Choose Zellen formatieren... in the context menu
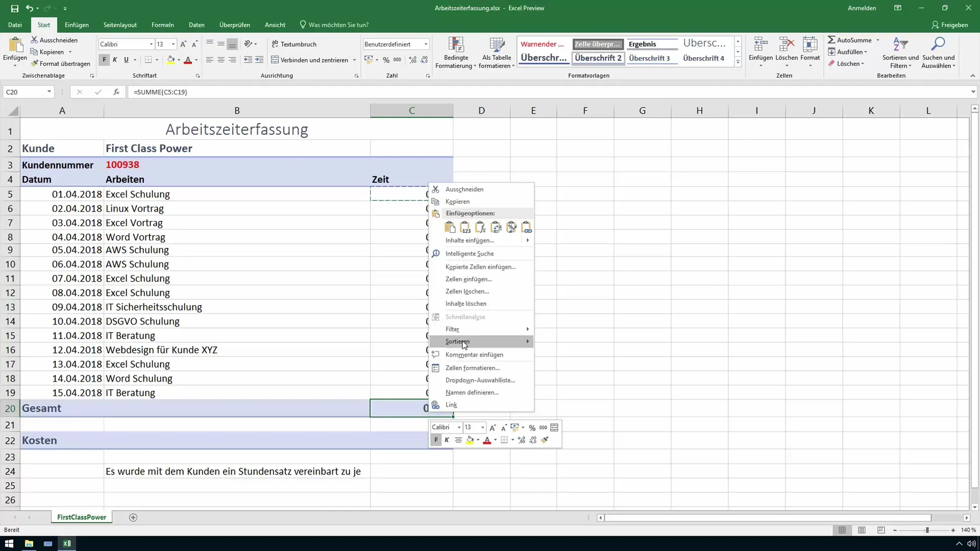980x551 pixels. (x=481, y=368)
